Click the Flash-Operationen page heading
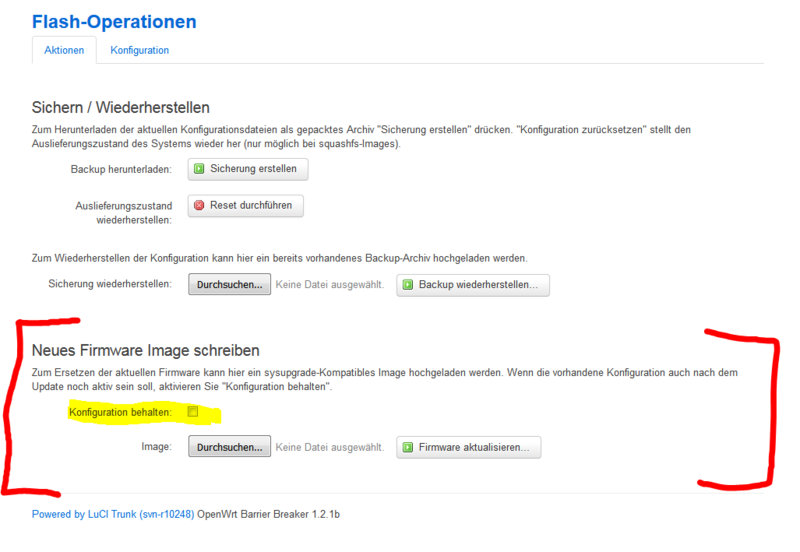The width and height of the screenshot is (800, 552). click(114, 21)
